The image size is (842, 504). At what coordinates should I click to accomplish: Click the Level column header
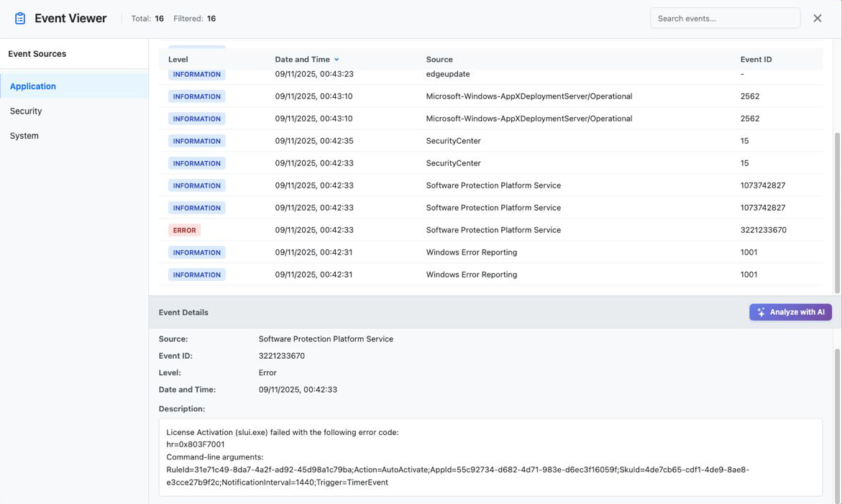coord(178,59)
